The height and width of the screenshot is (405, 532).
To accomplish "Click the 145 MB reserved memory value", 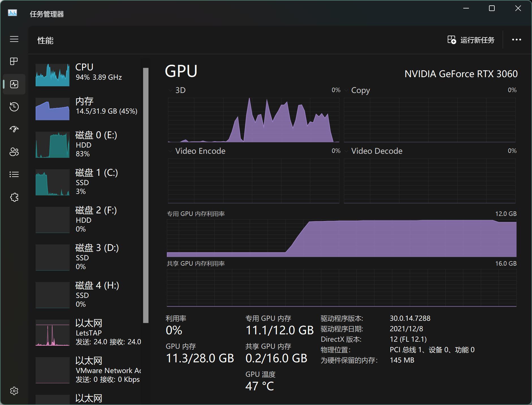I will (402, 360).
